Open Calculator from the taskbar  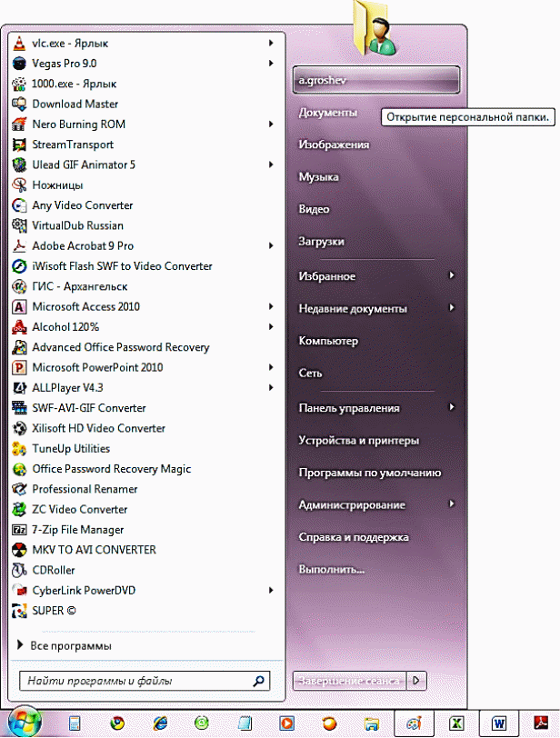[x=75, y=723]
